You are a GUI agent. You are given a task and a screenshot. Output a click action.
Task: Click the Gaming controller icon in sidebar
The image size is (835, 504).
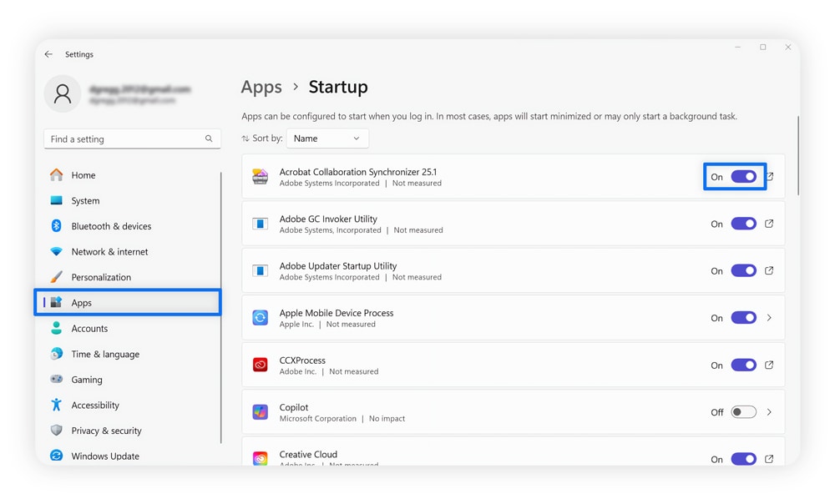57,379
